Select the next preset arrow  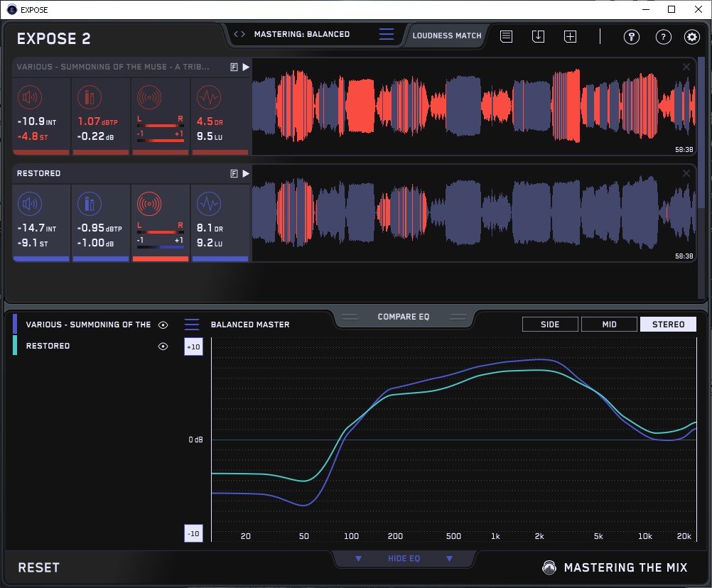point(243,34)
